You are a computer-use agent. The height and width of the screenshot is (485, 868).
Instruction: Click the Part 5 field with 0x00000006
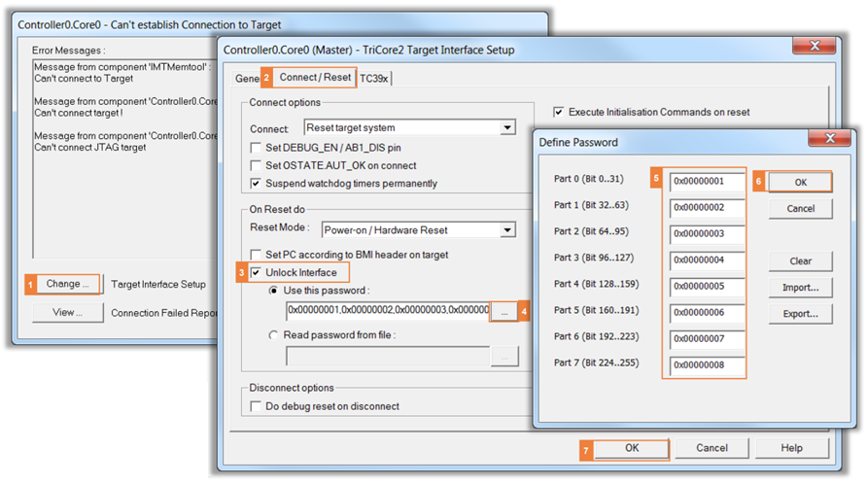click(x=707, y=313)
